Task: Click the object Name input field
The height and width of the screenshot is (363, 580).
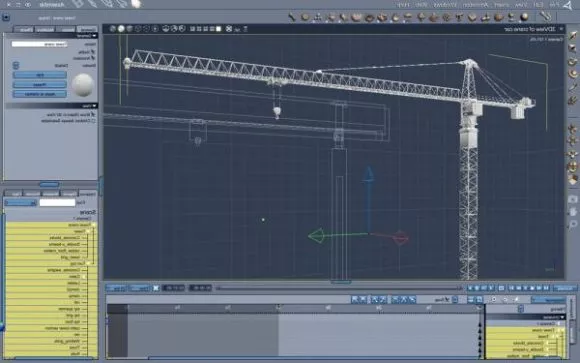Action: coord(40,44)
